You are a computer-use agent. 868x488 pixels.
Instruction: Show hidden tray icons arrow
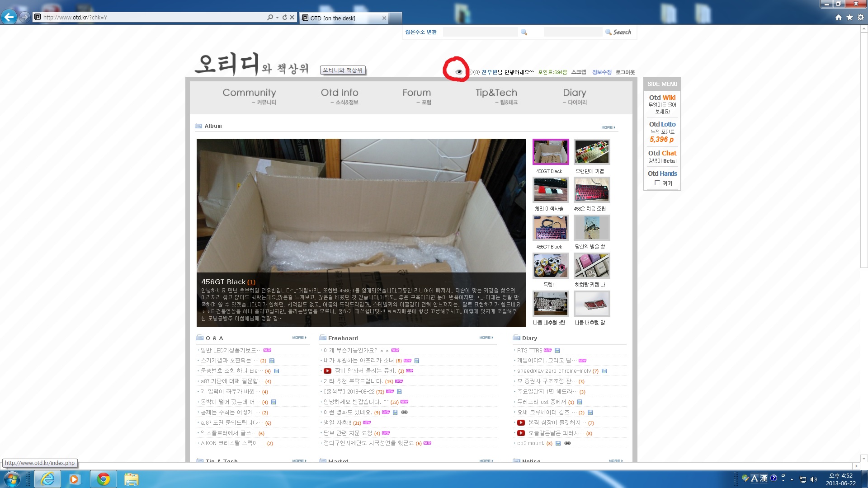point(792,479)
